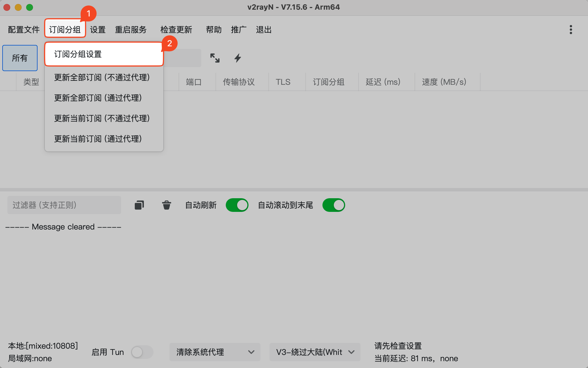Sort by the 延迟 (ms) column header
Viewport: 588px width, 368px height.
click(383, 82)
